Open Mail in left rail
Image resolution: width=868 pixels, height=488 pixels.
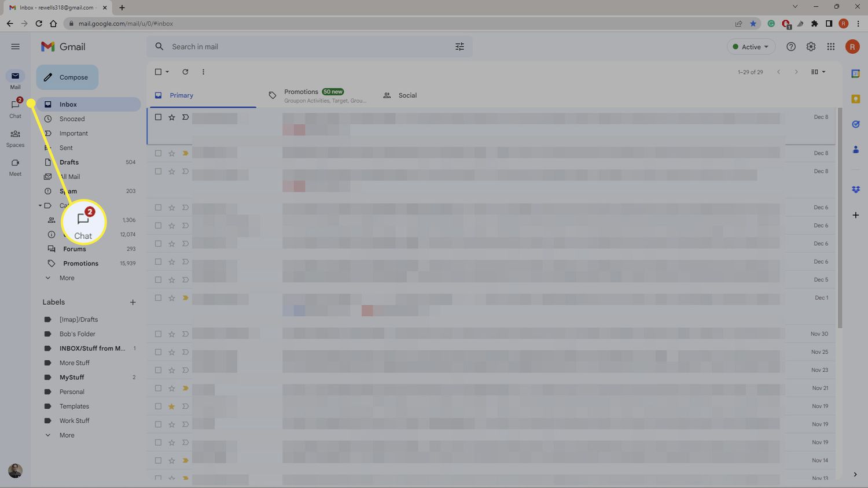click(x=15, y=80)
